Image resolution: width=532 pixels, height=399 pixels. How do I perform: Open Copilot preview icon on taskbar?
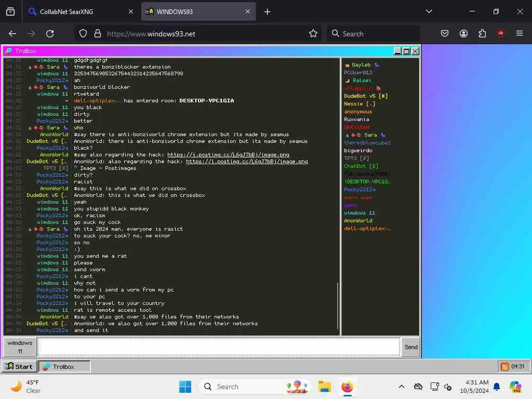(515, 387)
